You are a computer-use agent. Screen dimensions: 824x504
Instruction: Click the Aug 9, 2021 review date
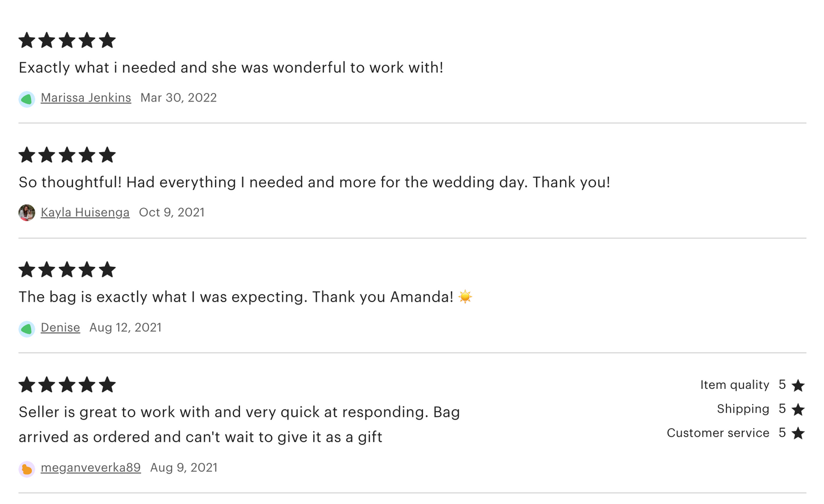coord(184,468)
